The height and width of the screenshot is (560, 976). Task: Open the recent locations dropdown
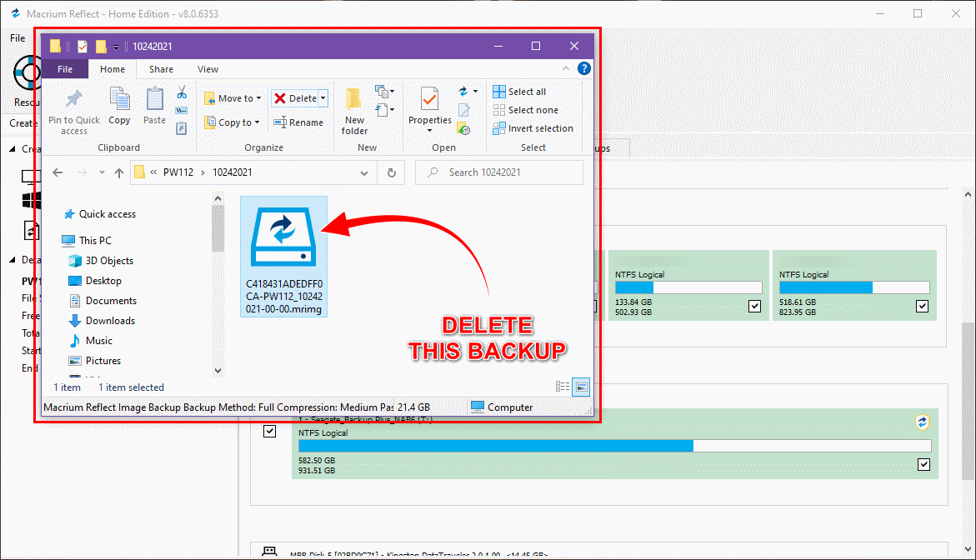coord(102,172)
